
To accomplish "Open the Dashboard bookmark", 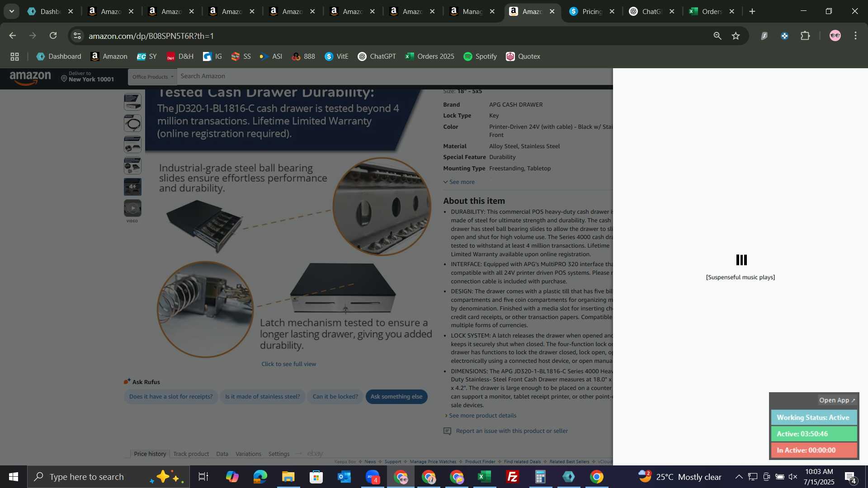I will 59,56.
